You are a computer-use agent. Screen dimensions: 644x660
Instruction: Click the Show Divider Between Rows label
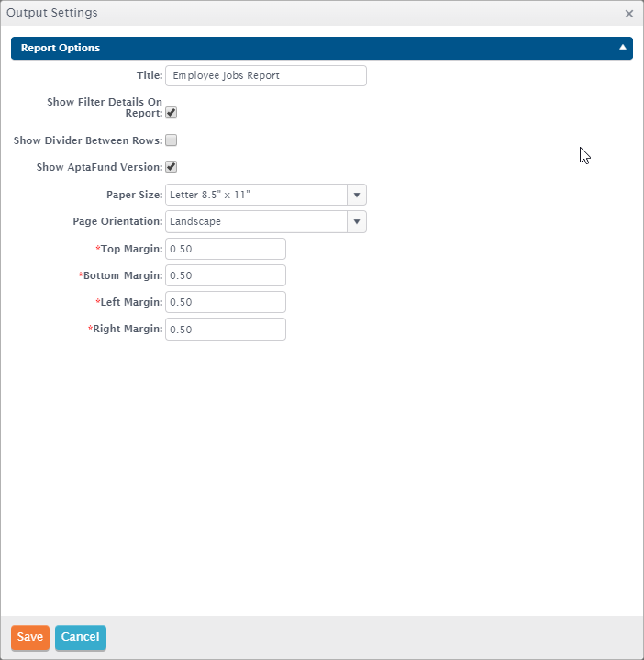click(88, 140)
